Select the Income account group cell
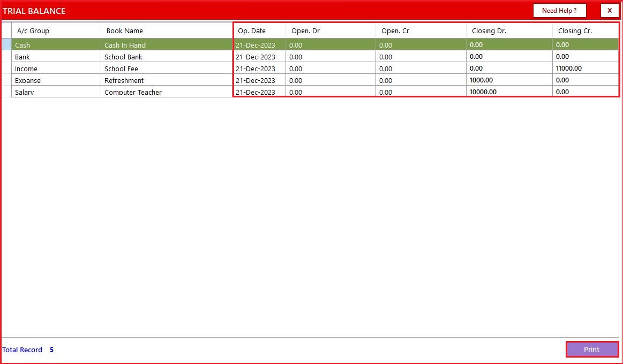623x364 pixels. click(56, 69)
